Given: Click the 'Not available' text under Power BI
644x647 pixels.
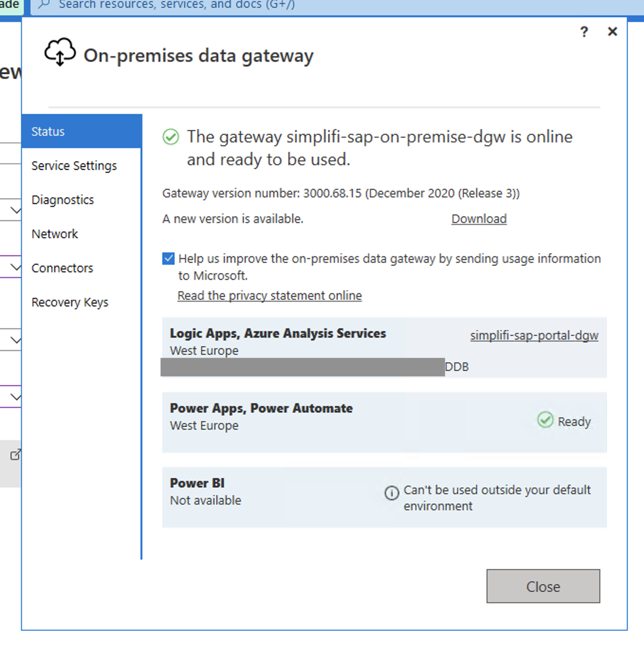Looking at the screenshot, I should 205,500.
